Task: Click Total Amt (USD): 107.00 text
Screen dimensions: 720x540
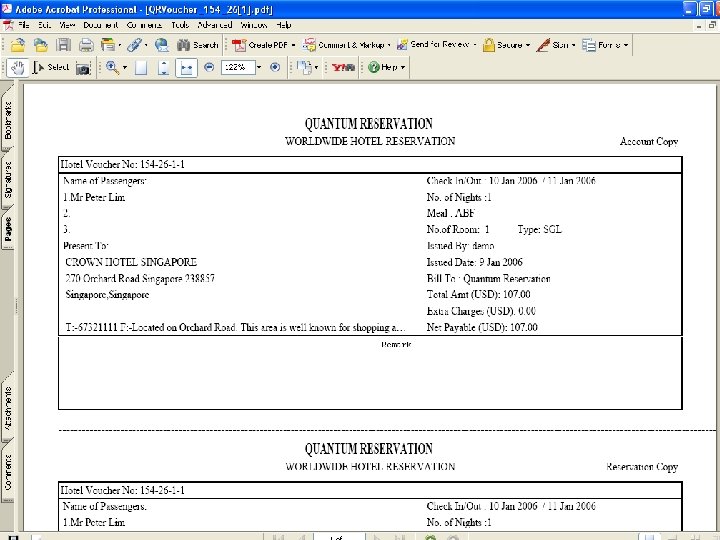Action: coord(478,294)
